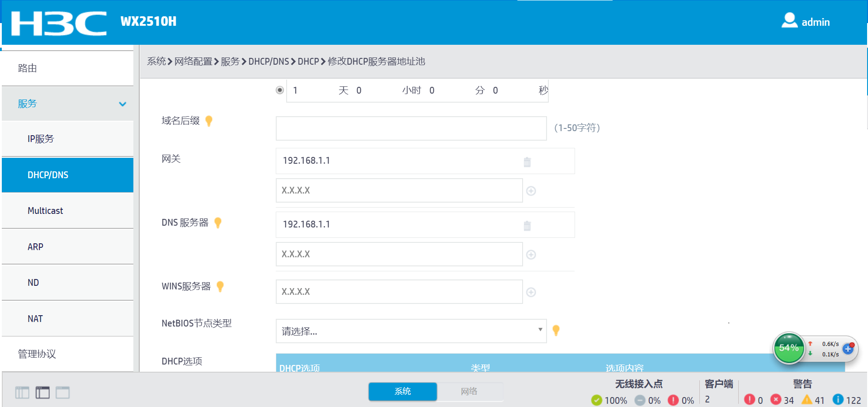The width and height of the screenshot is (868, 407).
Task: Go to 系统 in the breadcrumb
Action: click(156, 62)
